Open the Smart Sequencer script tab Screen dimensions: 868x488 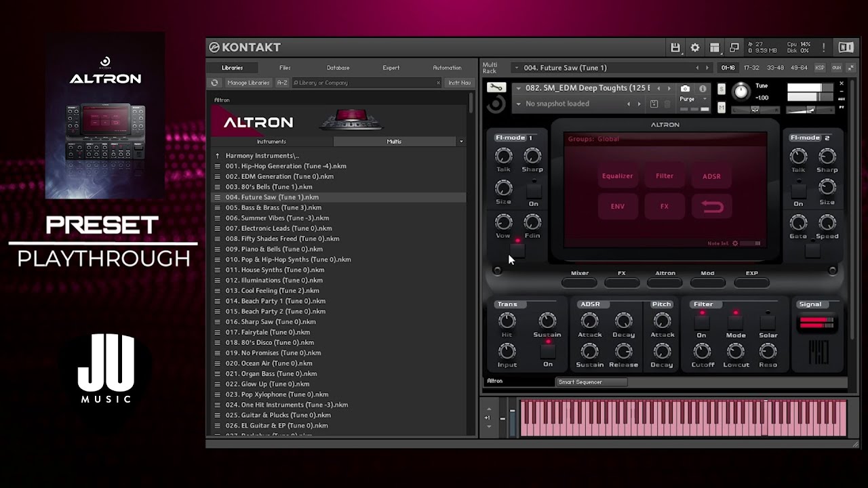coord(591,382)
